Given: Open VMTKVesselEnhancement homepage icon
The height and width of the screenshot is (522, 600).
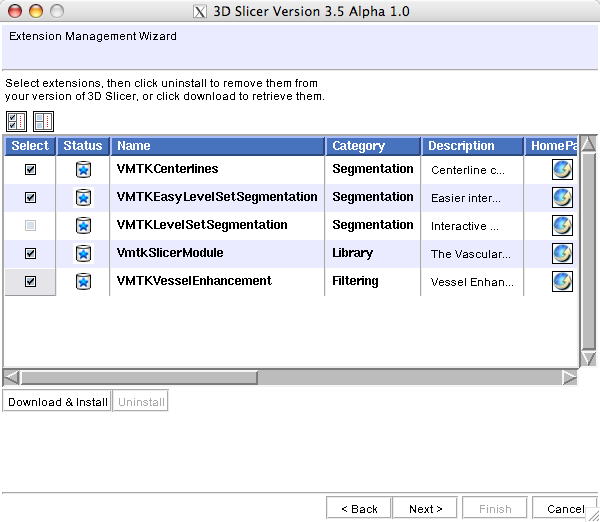Looking at the screenshot, I should (562, 282).
